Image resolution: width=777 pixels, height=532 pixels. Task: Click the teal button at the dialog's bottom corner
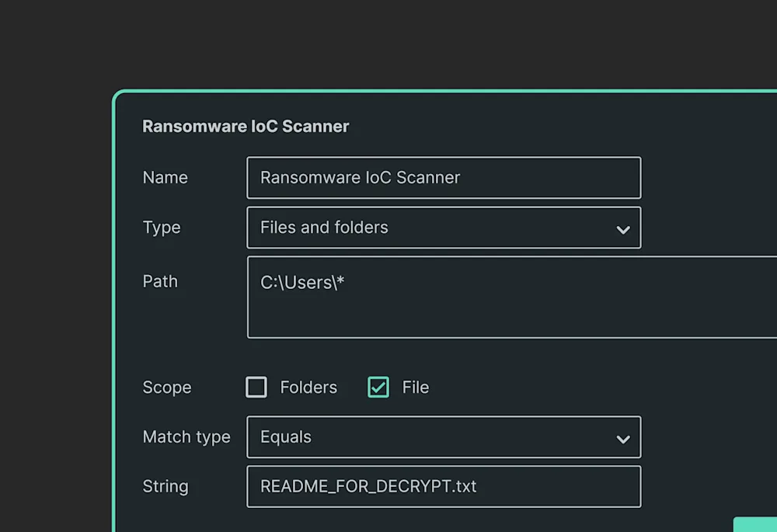[754, 524]
